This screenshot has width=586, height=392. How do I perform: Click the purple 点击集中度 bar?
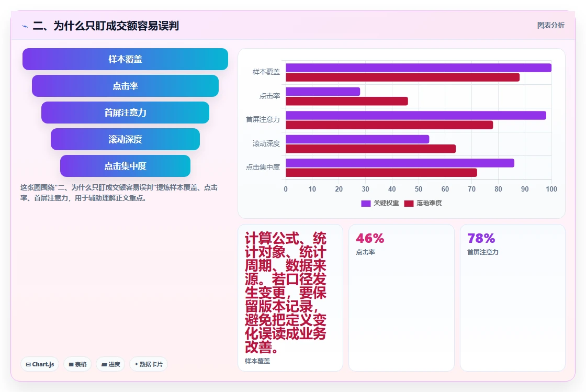coord(400,163)
